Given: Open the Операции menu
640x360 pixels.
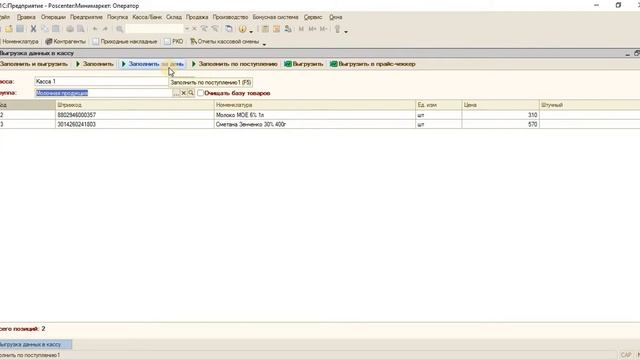Looking at the screenshot, I should (53, 17).
